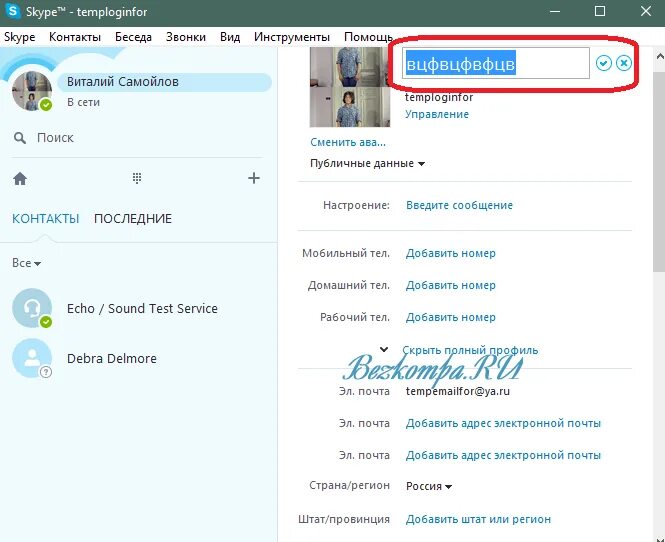Image resolution: width=665 pixels, height=542 pixels.
Task: Expand the Публичные данные dropdown
Action: 367,163
